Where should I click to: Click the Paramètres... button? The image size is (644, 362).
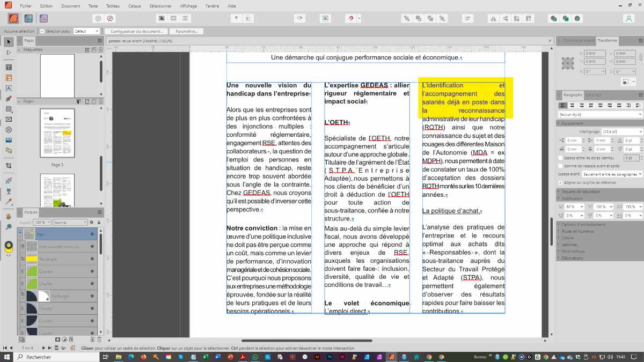[186, 31]
